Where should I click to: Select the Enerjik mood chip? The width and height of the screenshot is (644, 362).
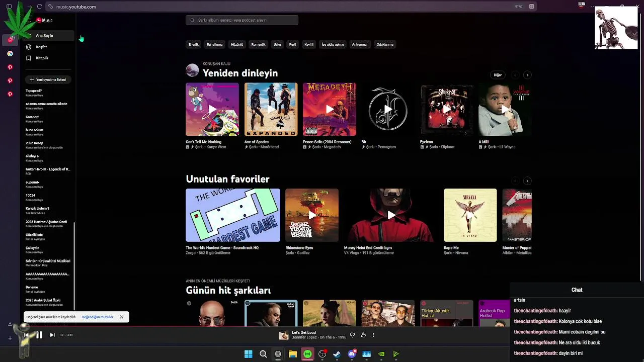click(194, 44)
